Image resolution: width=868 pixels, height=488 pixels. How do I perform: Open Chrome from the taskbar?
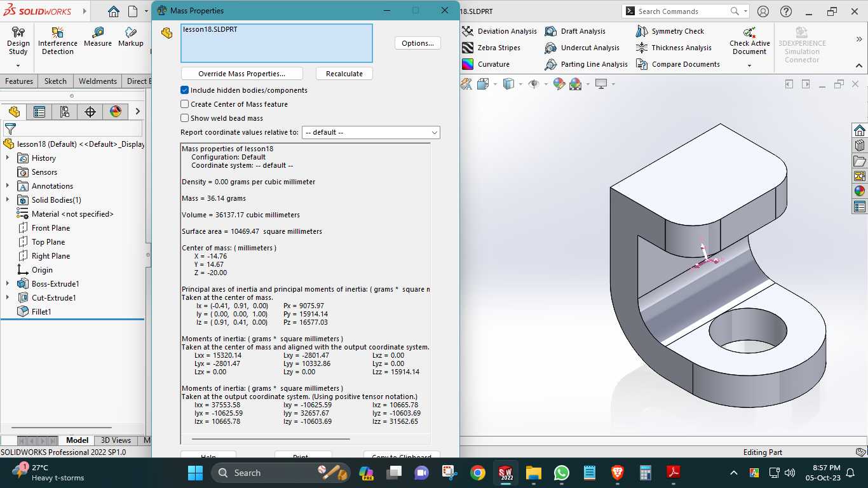click(x=478, y=473)
